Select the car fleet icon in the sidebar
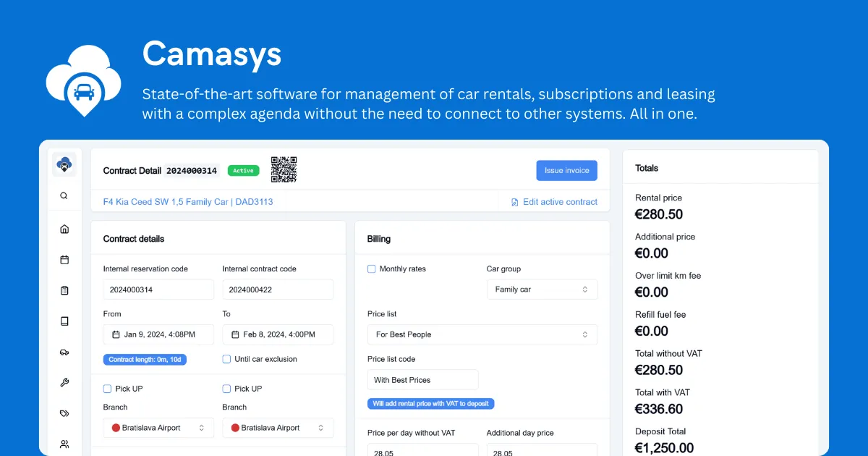The image size is (868, 456). (64, 352)
